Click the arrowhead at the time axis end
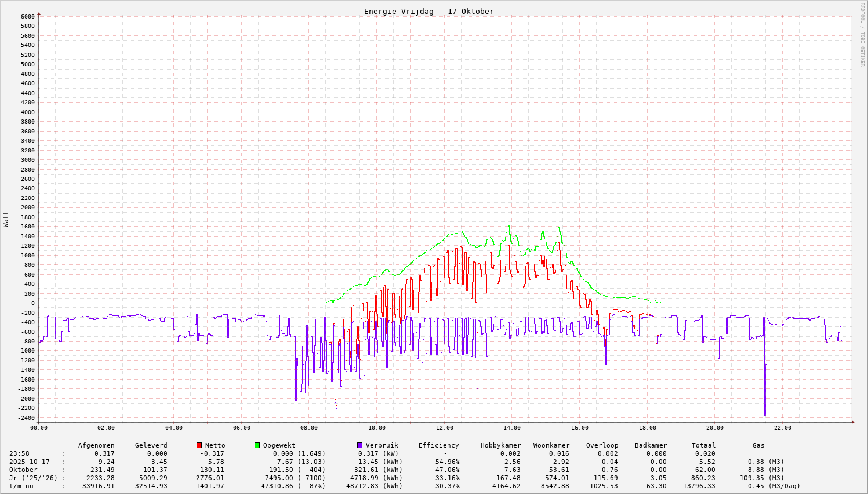This screenshot has height=494, width=868. point(854,422)
